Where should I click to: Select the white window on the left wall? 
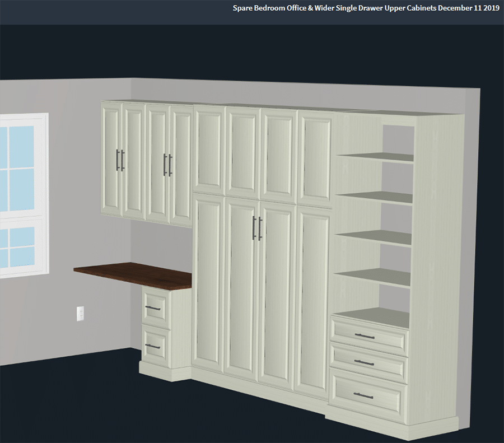click(x=24, y=195)
